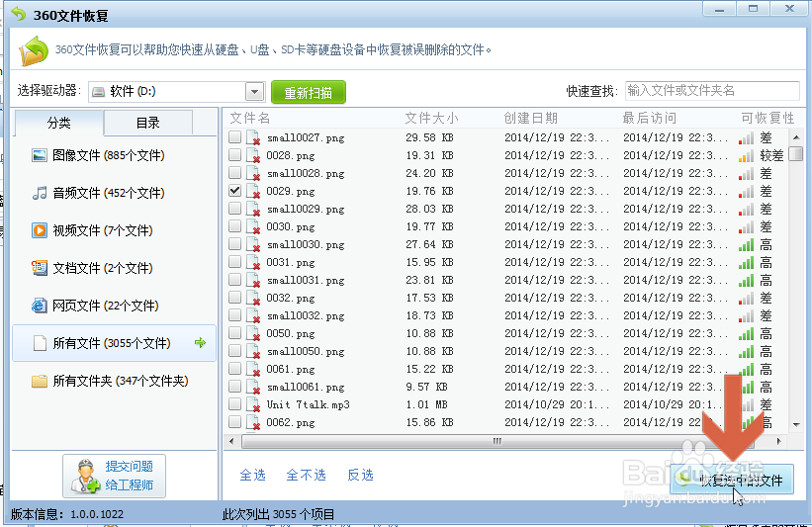Screen dimensions: 812x527
Task: Click the deleted file icon for 0028.png
Action: [253, 156]
